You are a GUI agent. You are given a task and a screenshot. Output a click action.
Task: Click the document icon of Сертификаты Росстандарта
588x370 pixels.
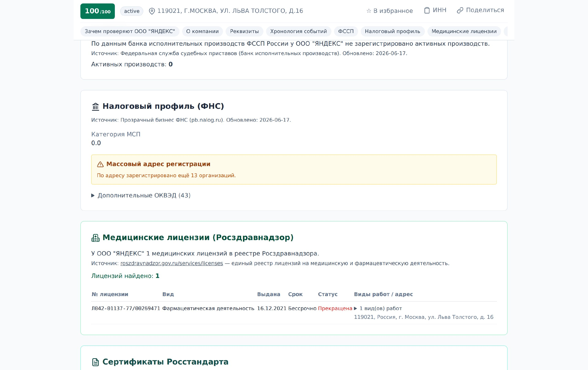click(x=96, y=362)
